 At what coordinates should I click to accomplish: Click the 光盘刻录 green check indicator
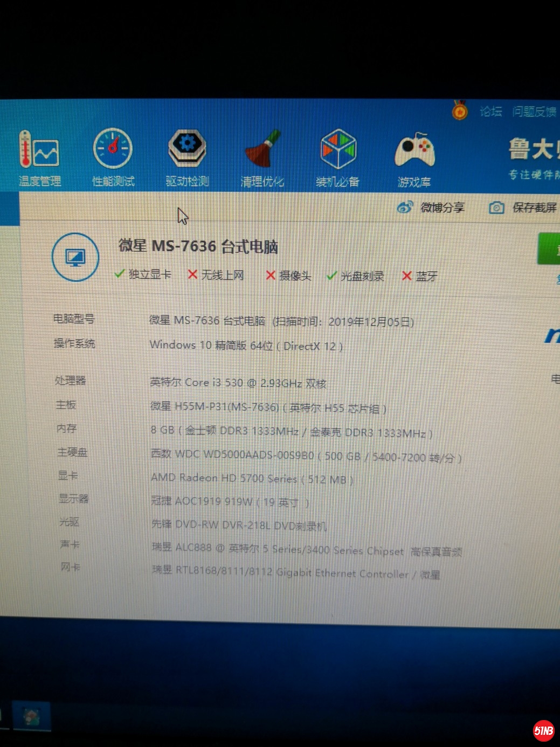pos(332,276)
